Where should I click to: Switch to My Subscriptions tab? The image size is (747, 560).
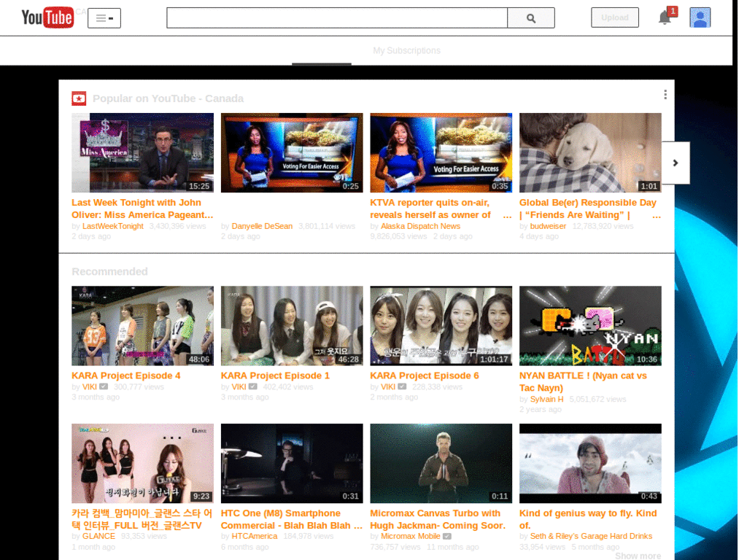point(406,50)
